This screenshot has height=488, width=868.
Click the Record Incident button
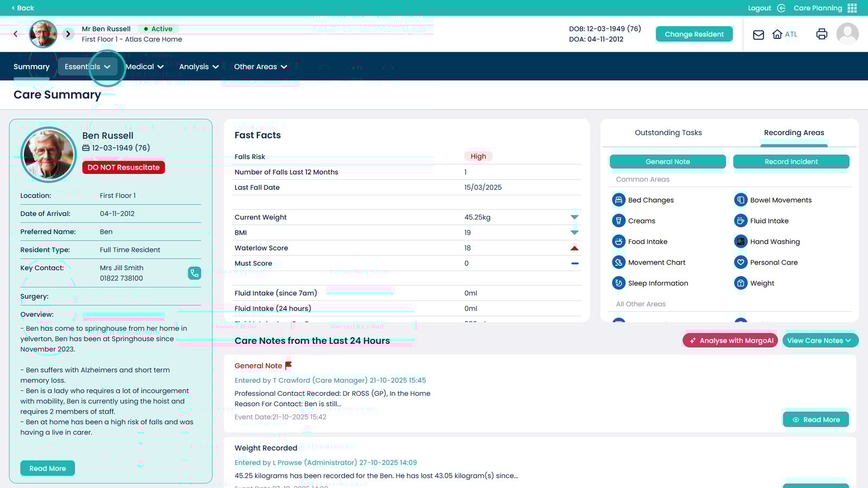click(791, 162)
